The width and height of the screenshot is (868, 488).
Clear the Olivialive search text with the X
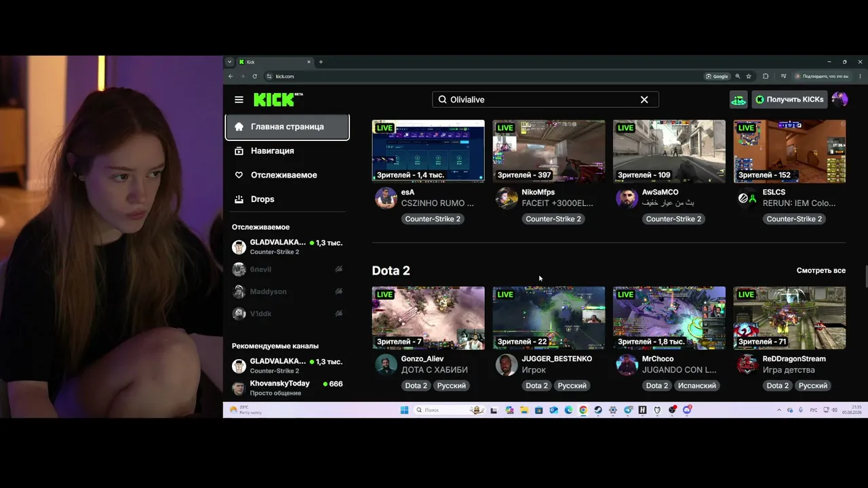click(644, 100)
